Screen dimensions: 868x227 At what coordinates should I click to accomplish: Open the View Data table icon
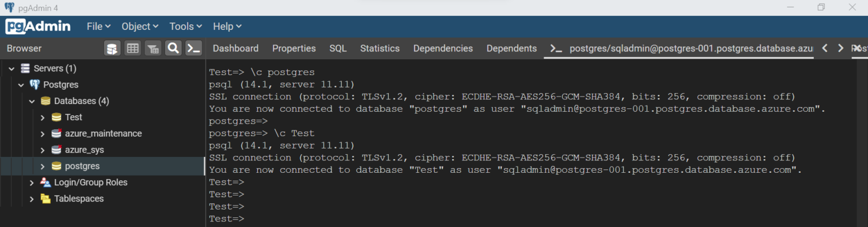pyautogui.click(x=133, y=49)
